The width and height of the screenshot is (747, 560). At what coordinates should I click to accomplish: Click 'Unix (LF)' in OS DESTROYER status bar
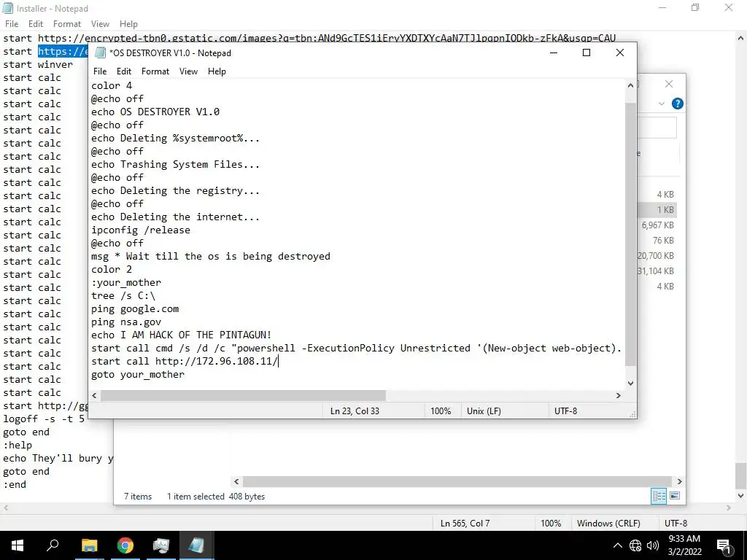[x=484, y=411]
